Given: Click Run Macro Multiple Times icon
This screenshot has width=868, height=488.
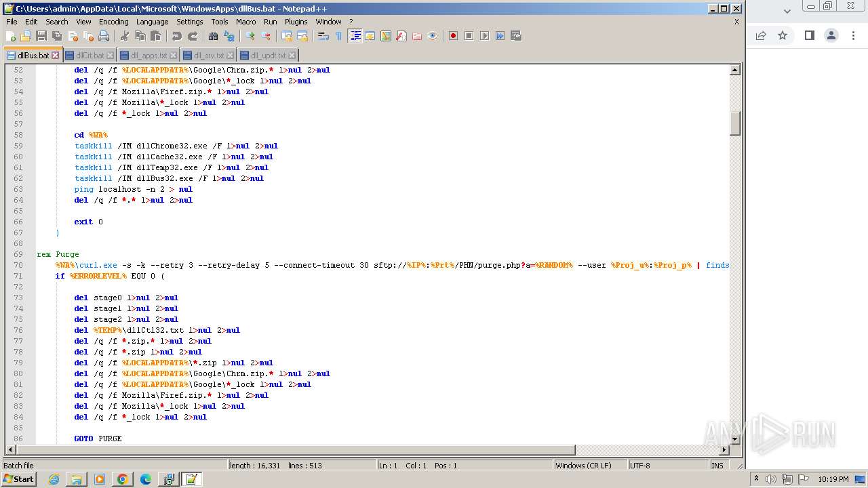Looking at the screenshot, I should pyautogui.click(x=500, y=36).
